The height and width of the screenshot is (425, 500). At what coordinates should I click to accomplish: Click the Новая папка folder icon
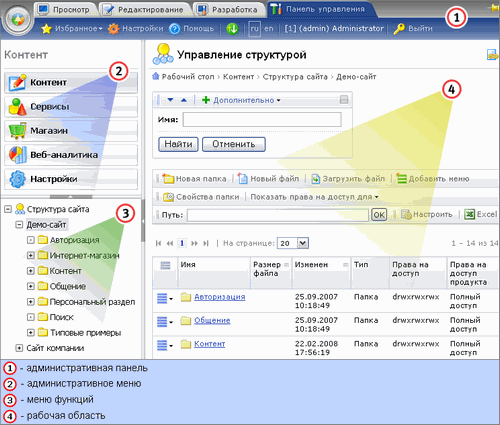[x=168, y=179]
